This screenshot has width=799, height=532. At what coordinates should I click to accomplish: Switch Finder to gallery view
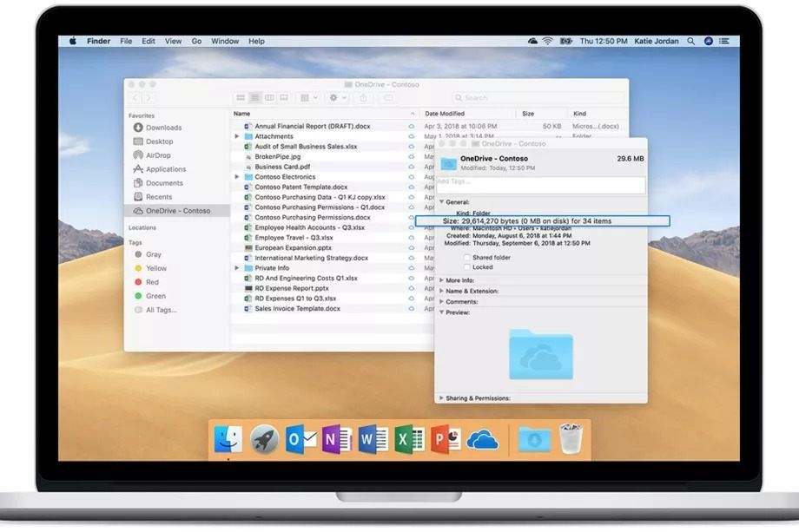coord(285,97)
